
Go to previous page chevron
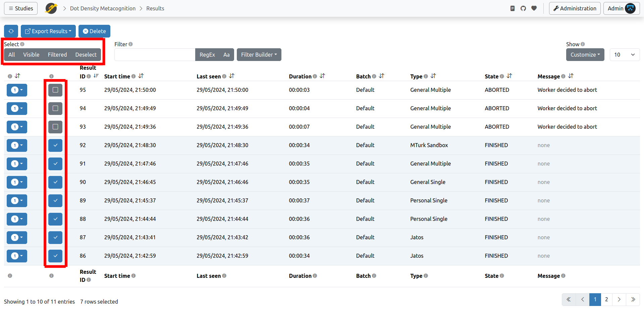(583, 299)
